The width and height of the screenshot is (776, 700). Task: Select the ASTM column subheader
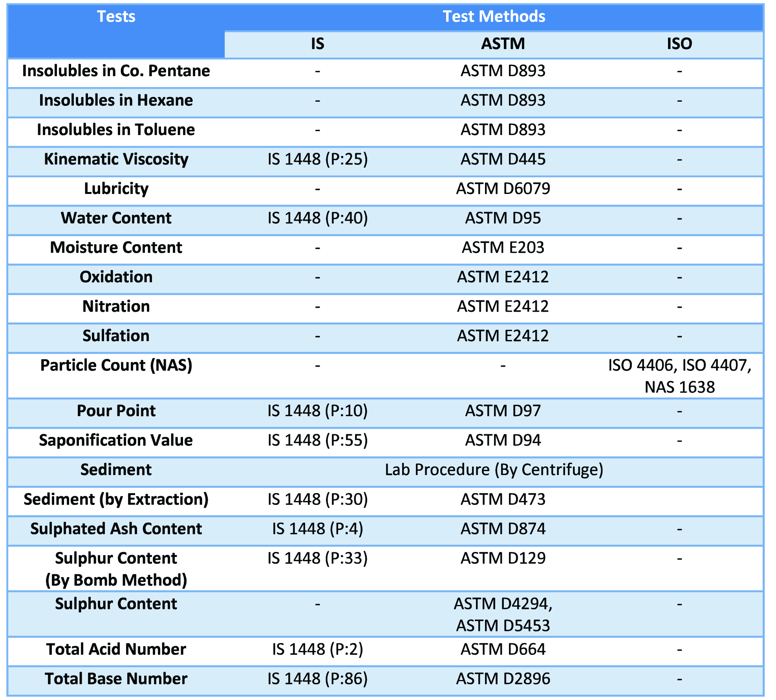coord(503,44)
